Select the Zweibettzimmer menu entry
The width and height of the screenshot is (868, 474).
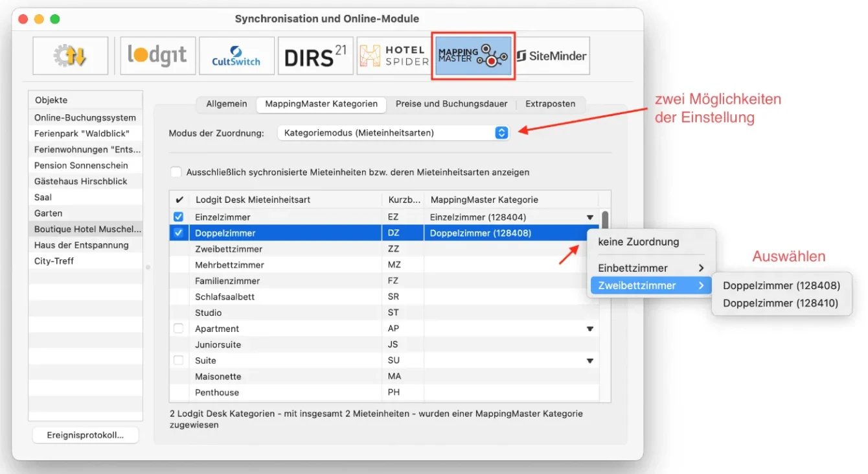pyautogui.click(x=652, y=285)
